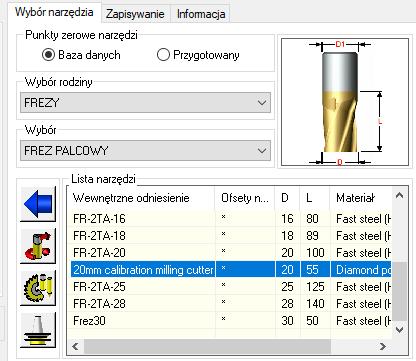Click the D value 30 cell
The image size is (416, 361).
point(287,321)
